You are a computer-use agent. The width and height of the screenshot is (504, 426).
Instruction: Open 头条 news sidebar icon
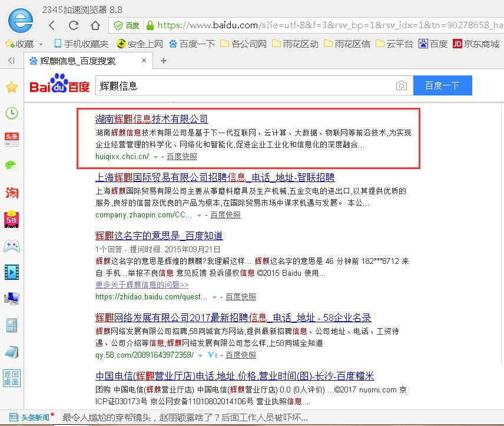tap(12, 140)
